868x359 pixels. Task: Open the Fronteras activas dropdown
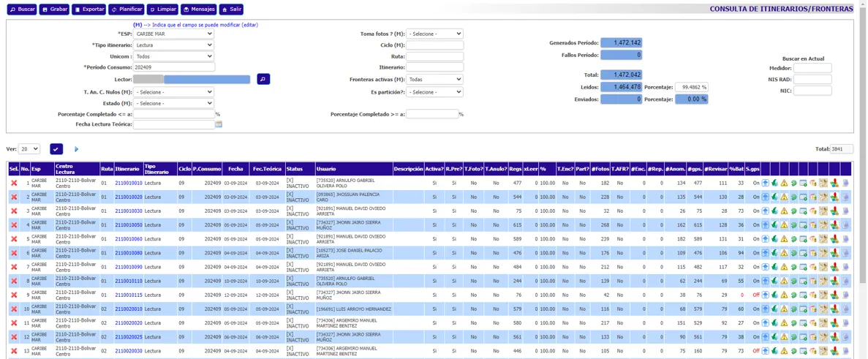click(434, 79)
